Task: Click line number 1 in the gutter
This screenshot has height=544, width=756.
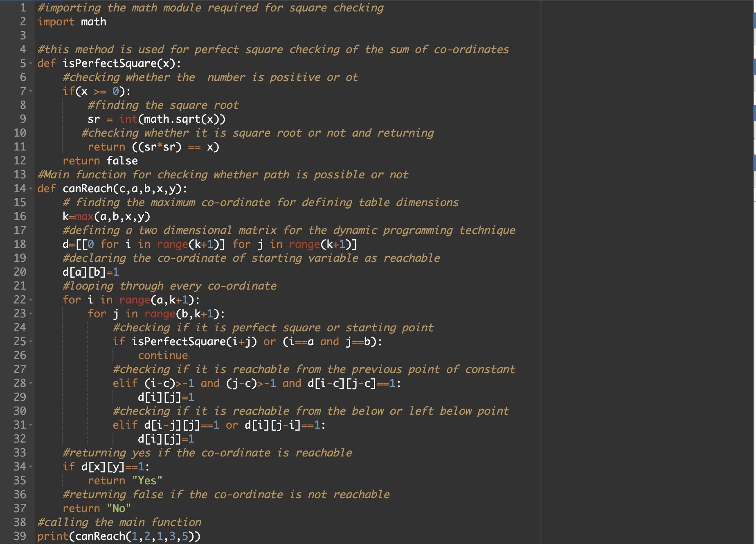Action: click(23, 8)
